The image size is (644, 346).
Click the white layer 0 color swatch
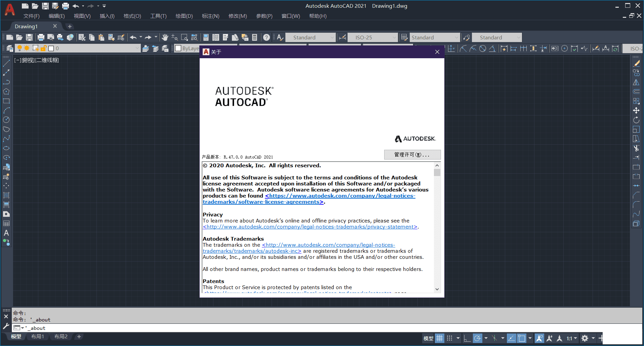(x=51, y=48)
